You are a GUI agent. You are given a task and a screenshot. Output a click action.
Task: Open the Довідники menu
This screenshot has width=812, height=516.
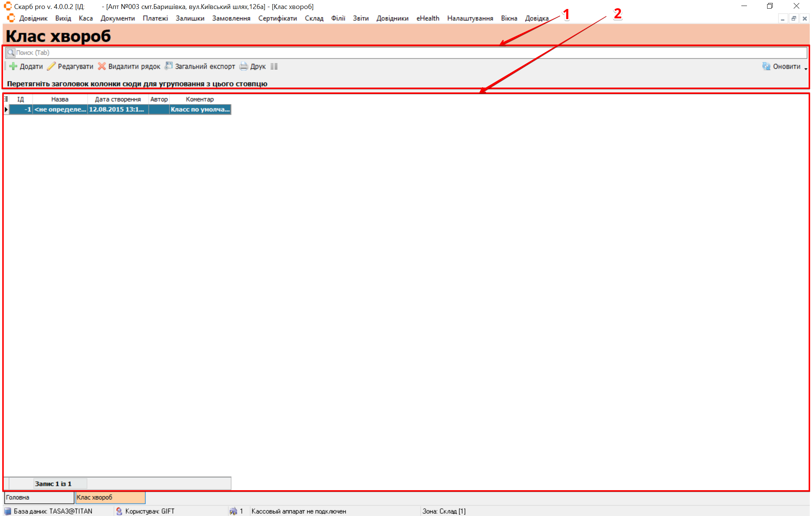[392, 18]
